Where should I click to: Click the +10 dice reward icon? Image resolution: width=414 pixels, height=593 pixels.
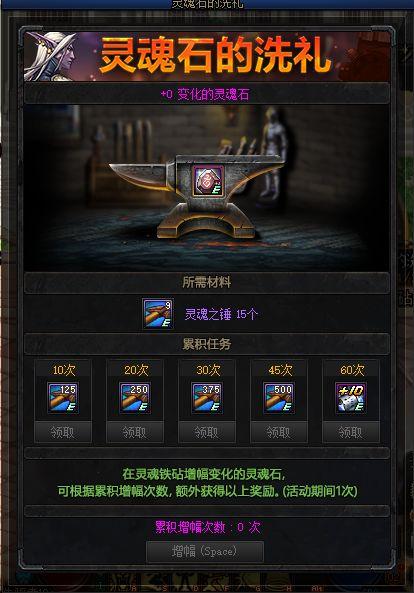click(350, 397)
